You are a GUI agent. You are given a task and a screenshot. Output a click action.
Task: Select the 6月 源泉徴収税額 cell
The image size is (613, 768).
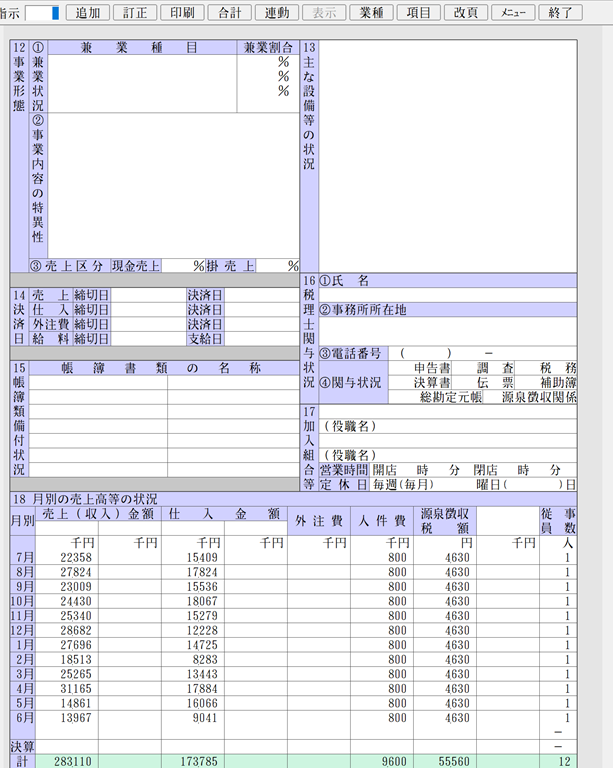[445, 717]
